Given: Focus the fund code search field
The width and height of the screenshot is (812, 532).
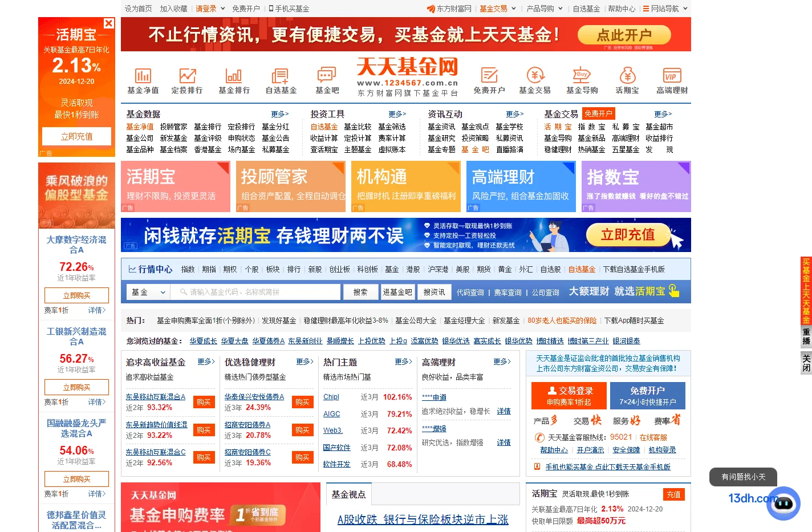Looking at the screenshot, I should [x=255, y=292].
